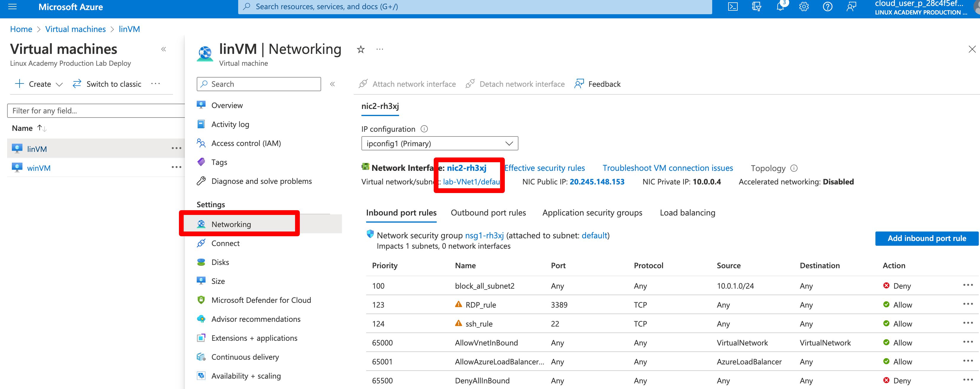Click Attach network interface
The image size is (980, 389).
(407, 84)
